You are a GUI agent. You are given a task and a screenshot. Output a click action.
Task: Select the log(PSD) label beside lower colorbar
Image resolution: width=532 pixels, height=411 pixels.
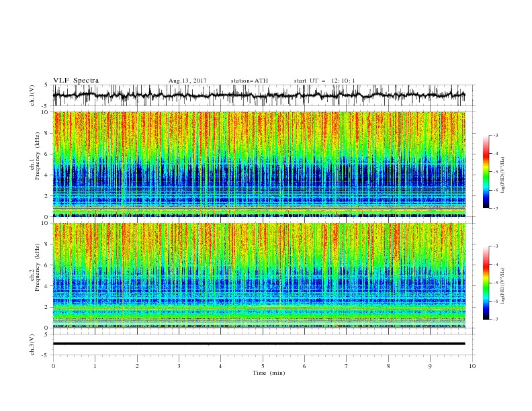pos(504,285)
